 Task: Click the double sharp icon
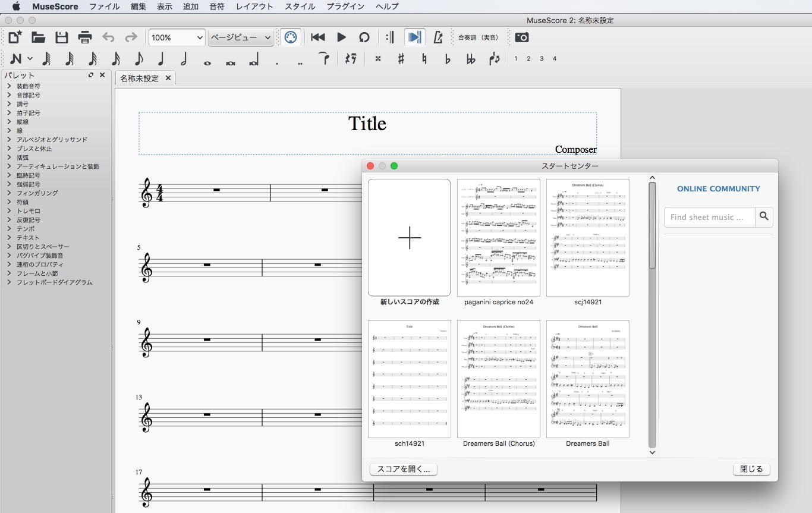coord(377,59)
